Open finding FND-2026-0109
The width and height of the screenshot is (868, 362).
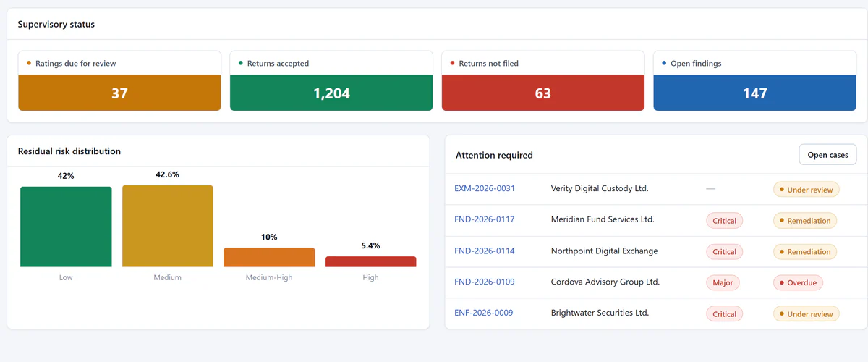(485, 282)
